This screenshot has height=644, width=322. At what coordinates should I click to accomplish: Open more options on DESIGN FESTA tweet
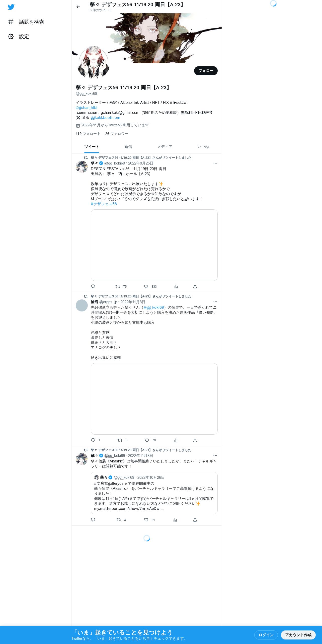[x=215, y=163]
